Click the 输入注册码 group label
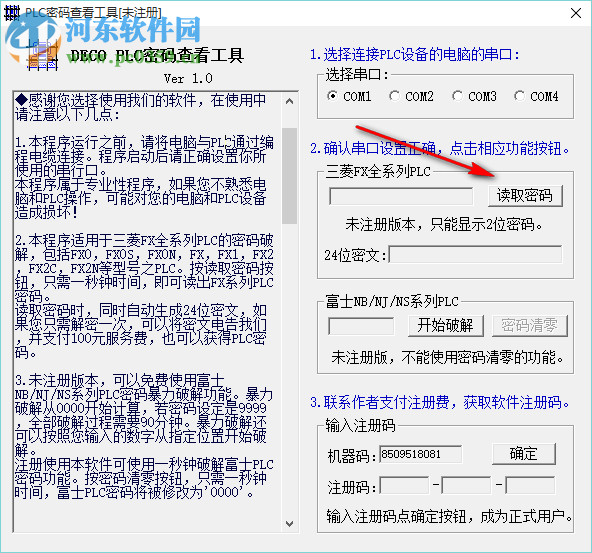 click(x=361, y=425)
